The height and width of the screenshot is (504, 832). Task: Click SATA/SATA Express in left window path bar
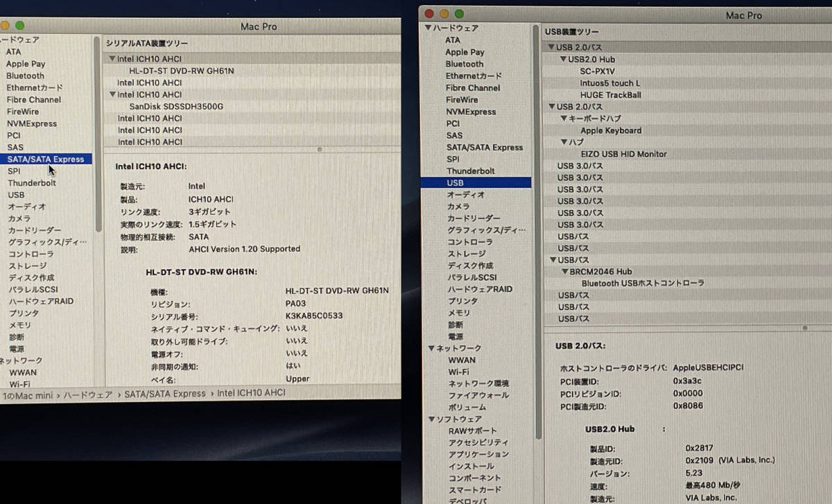(165, 394)
